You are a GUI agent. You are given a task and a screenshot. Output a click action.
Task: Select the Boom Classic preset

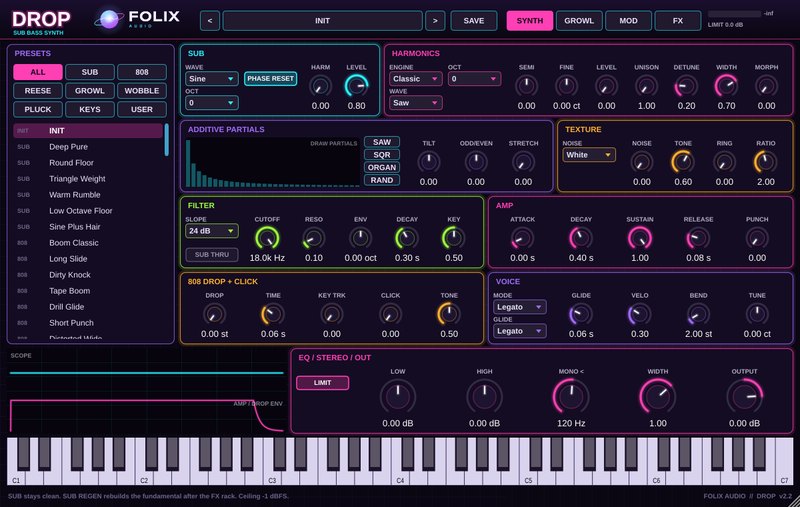coord(88,243)
